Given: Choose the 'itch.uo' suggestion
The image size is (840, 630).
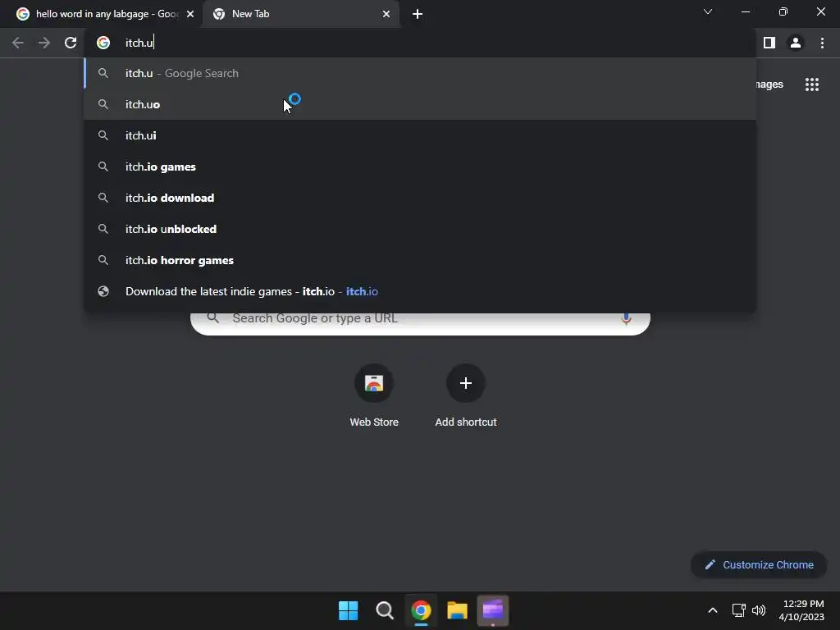Looking at the screenshot, I should pyautogui.click(x=420, y=104).
